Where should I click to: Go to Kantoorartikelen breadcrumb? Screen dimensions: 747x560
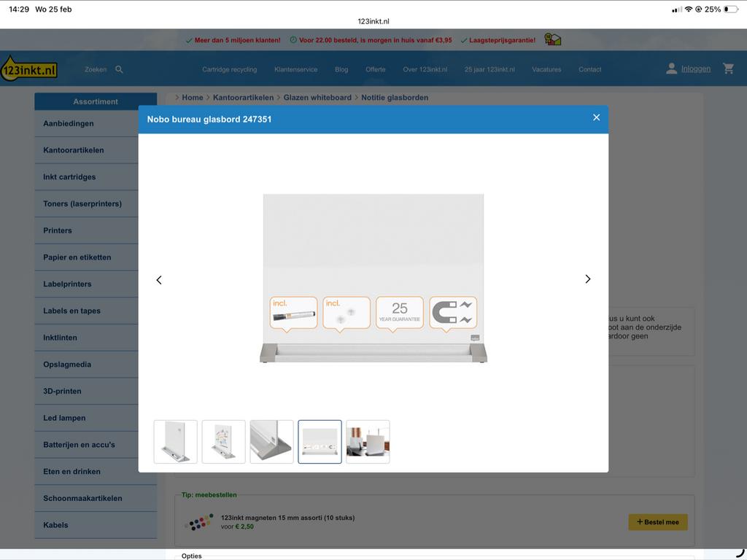pos(243,98)
